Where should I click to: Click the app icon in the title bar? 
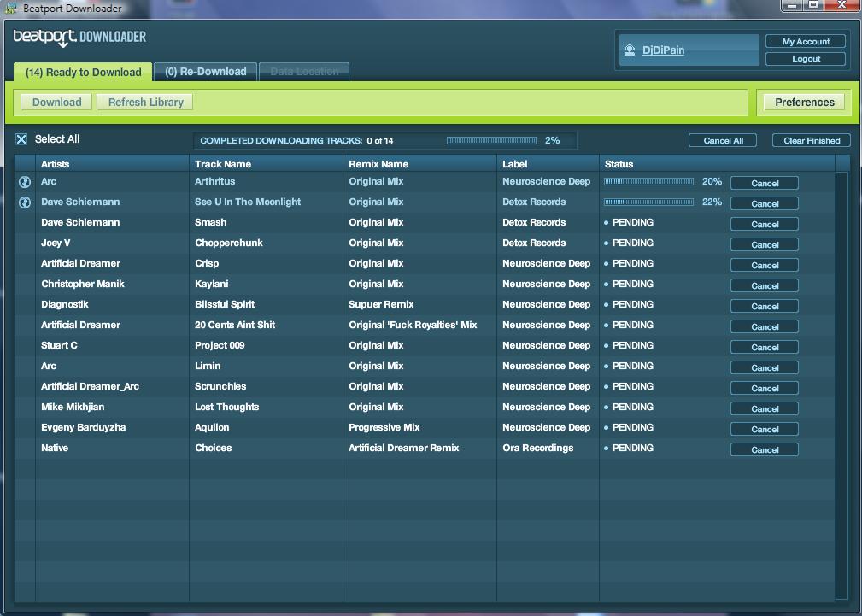pyautogui.click(x=11, y=9)
